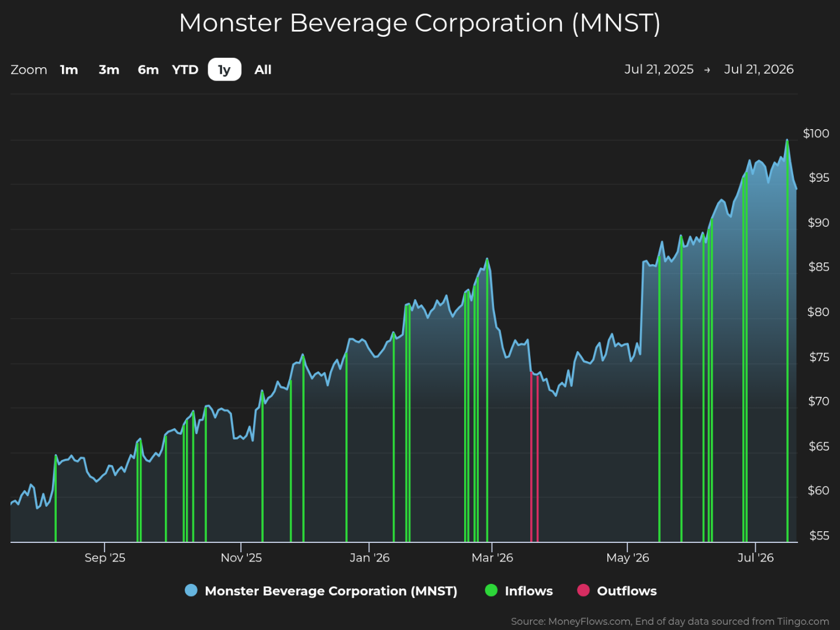840x630 pixels.
Task: Click the $60 price axis label
Action: pos(818,491)
